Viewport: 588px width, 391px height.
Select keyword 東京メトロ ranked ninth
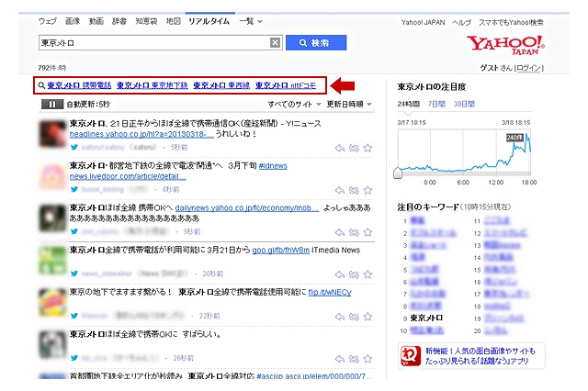[426, 318]
